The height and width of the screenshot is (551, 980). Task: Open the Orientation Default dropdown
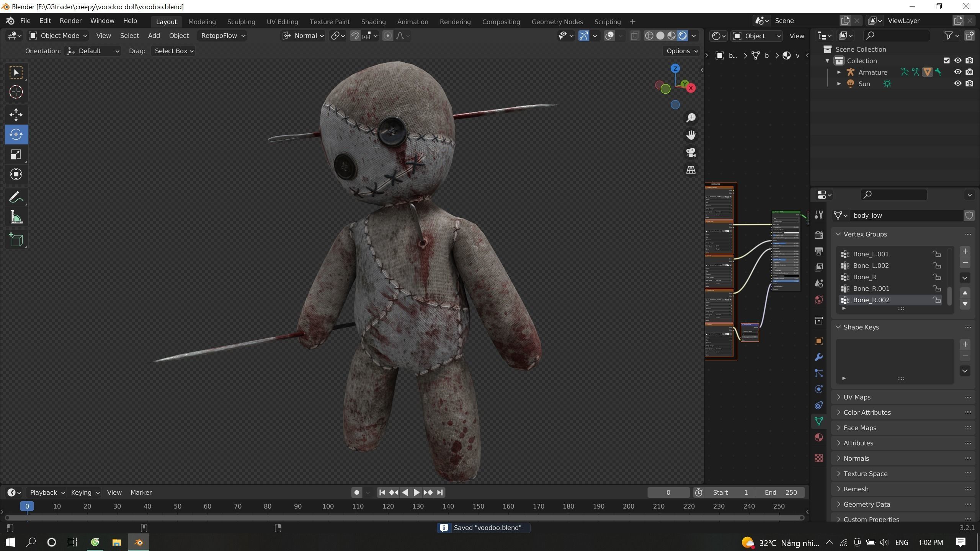coord(93,51)
